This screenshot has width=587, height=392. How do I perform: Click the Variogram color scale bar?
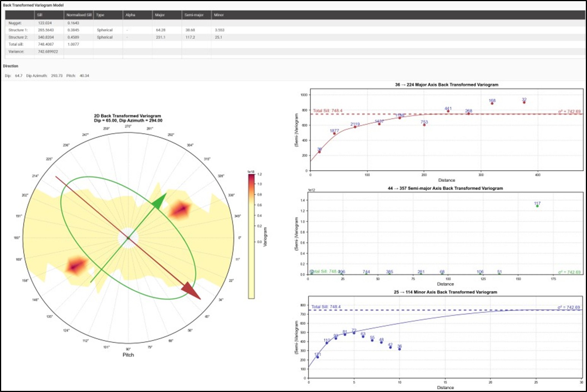coord(251,236)
